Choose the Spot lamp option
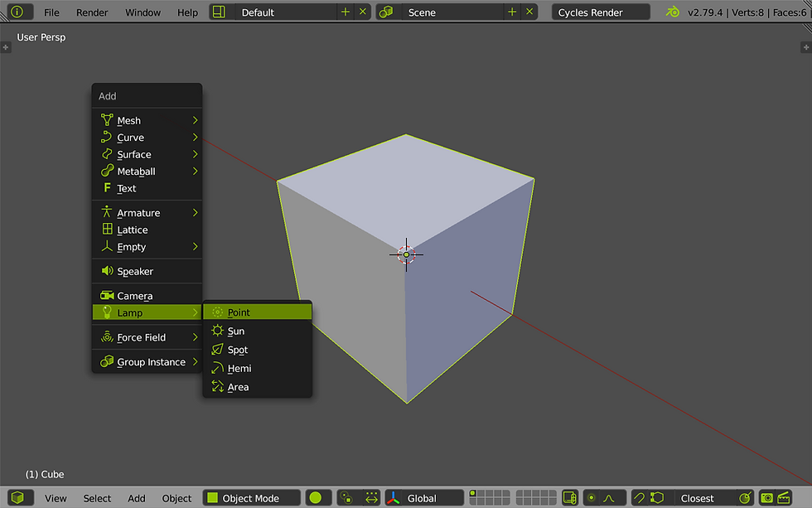812x508 pixels. [234, 350]
